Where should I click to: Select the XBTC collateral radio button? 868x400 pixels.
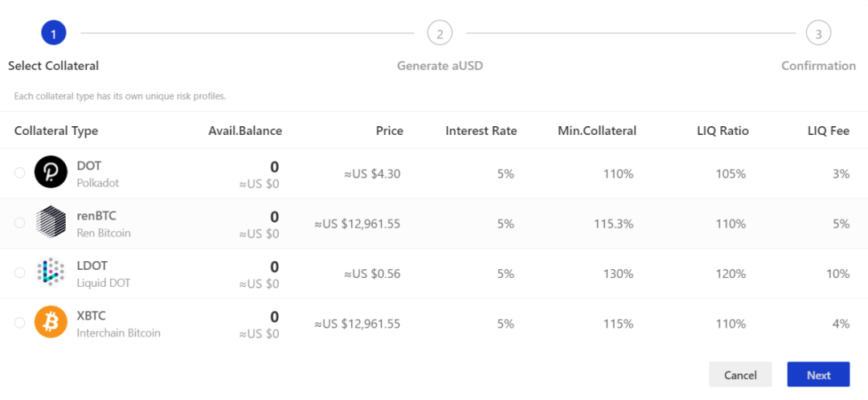pyautogui.click(x=20, y=323)
